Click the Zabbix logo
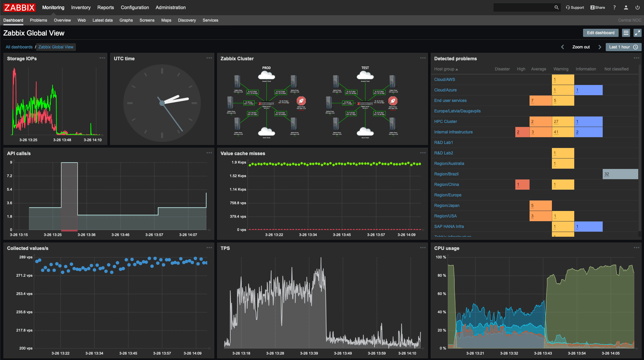This screenshot has height=360, width=644. click(x=19, y=7)
